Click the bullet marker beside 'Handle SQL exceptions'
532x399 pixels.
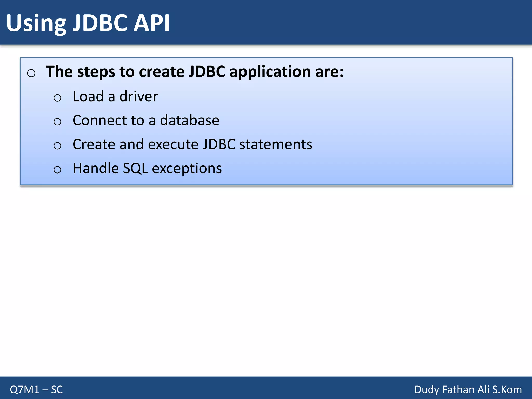(x=57, y=170)
